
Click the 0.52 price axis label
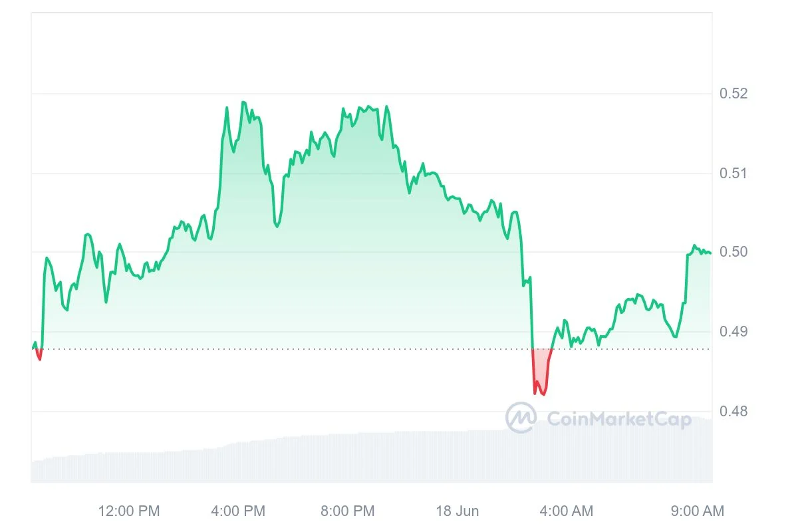pos(733,94)
